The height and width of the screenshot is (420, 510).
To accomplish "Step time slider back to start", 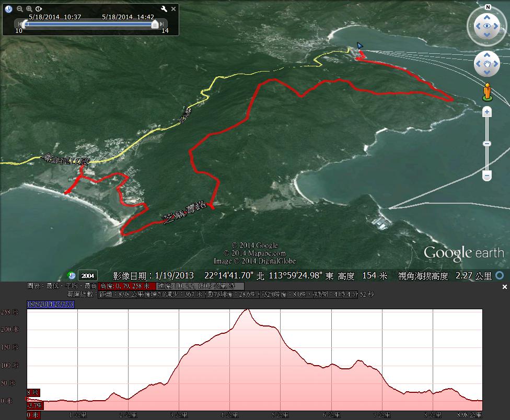I will (20, 24).
